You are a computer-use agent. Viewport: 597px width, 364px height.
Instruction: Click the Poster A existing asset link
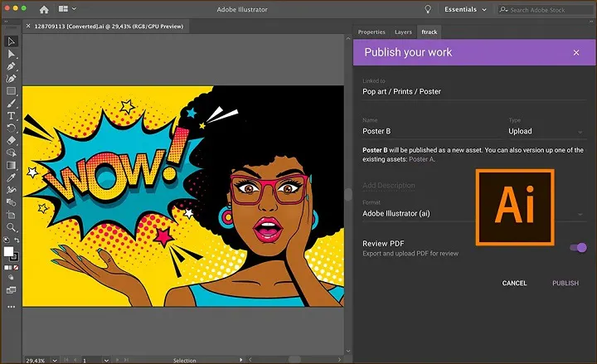tap(421, 159)
